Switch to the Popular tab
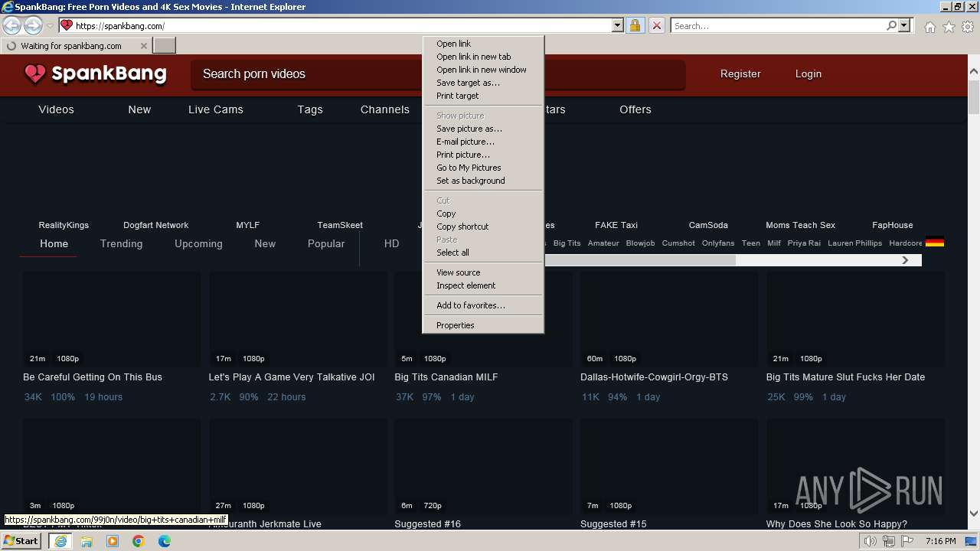980x551 pixels. (326, 243)
